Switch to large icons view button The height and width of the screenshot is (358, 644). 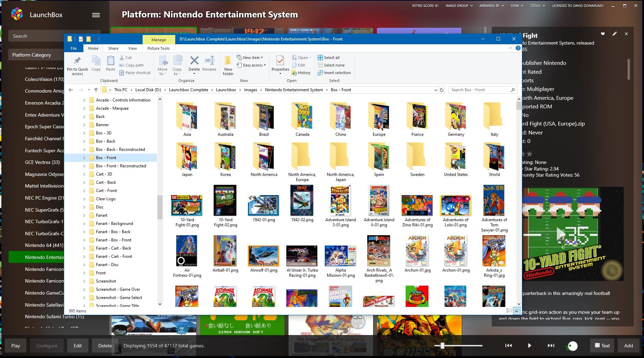pyautogui.click(x=517, y=311)
